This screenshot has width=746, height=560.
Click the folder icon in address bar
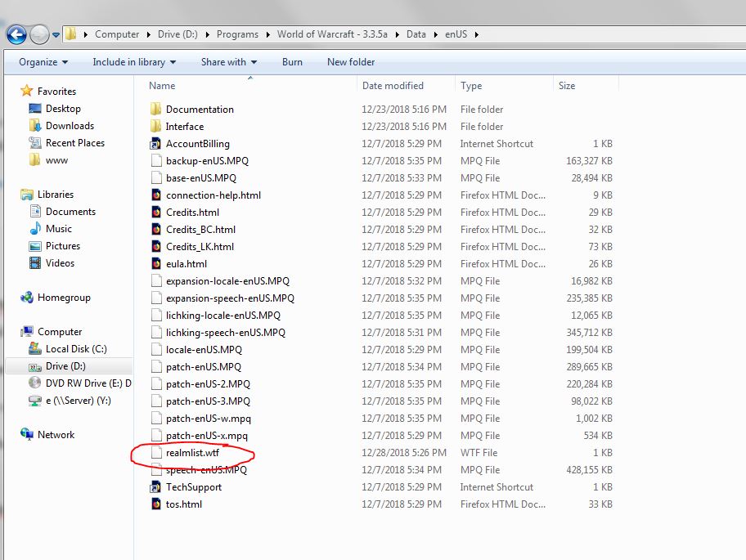[x=71, y=34]
